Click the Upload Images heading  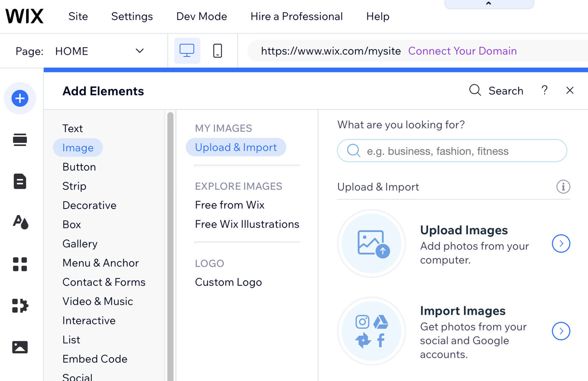(464, 230)
